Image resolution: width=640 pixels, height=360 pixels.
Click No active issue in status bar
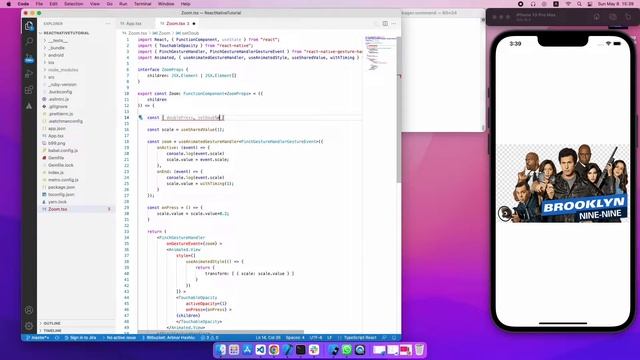[119, 338]
